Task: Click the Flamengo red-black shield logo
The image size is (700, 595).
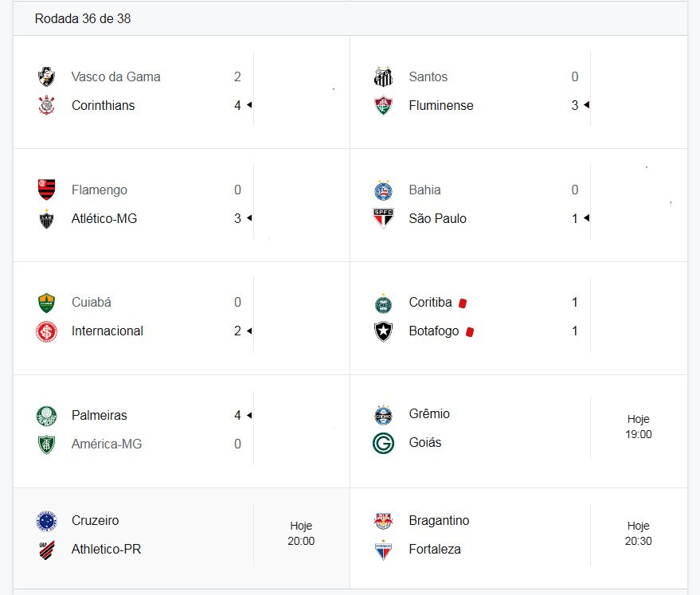Action: coord(46,190)
